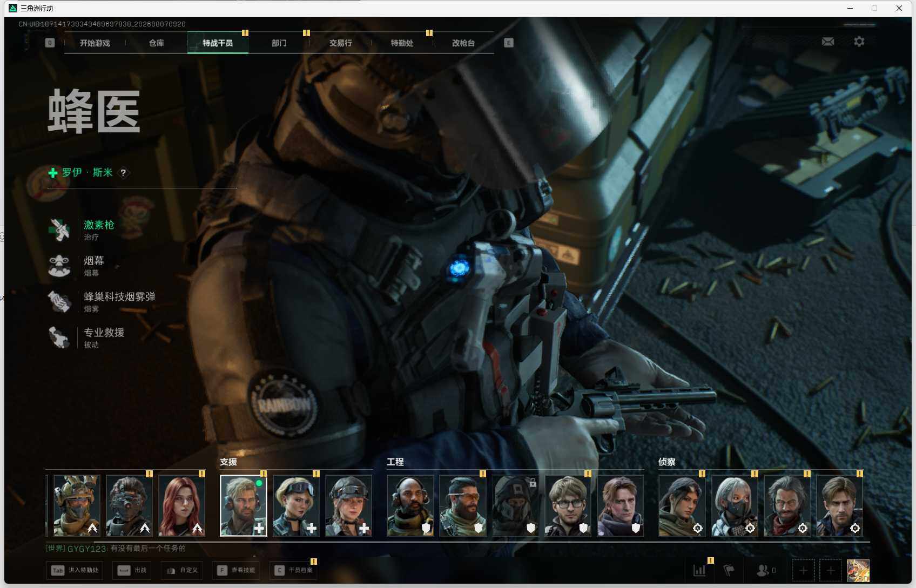Select gray-bearded recon operator with red bandana

pyautogui.click(x=787, y=505)
